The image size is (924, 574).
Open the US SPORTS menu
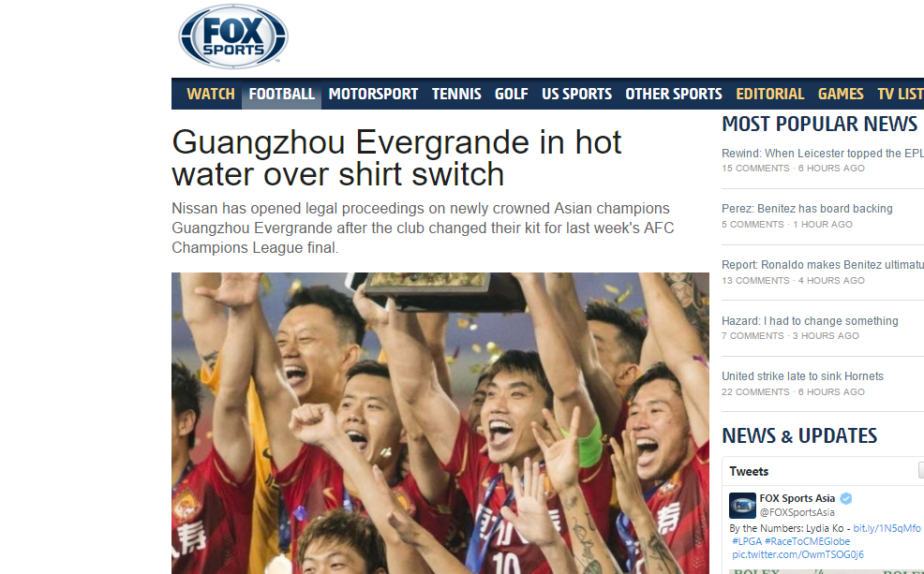576,94
